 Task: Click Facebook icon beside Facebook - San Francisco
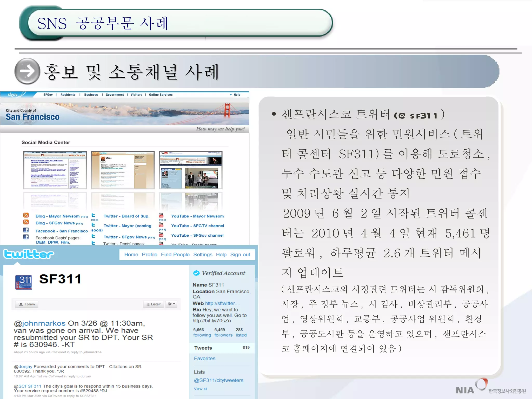click(26, 230)
